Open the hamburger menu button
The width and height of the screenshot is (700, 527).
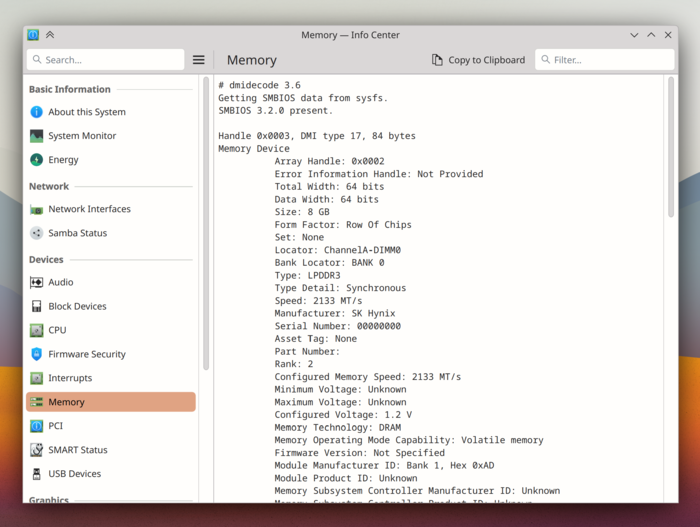[x=199, y=60]
